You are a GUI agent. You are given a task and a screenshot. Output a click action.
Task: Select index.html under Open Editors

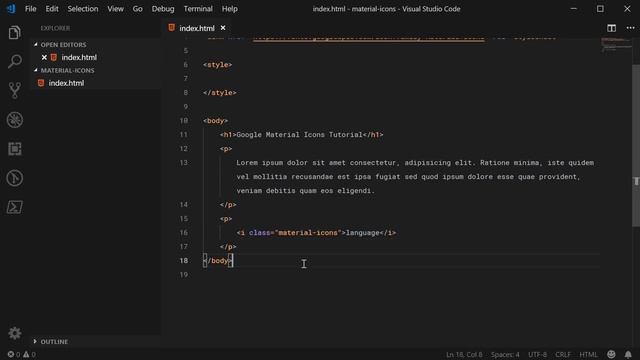79,57
